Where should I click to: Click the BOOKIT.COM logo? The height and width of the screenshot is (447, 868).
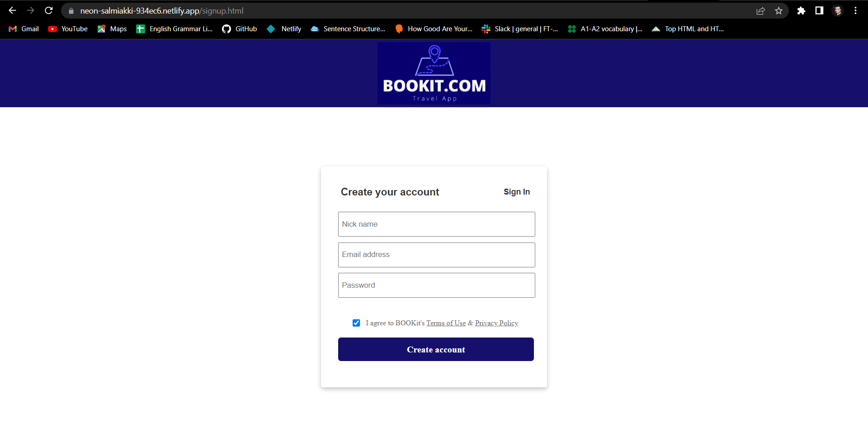tap(434, 73)
